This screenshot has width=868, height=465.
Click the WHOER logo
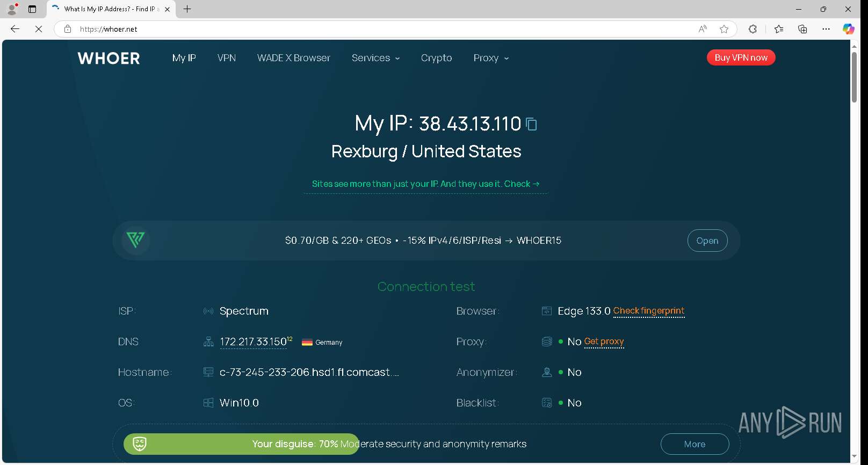[x=108, y=58]
